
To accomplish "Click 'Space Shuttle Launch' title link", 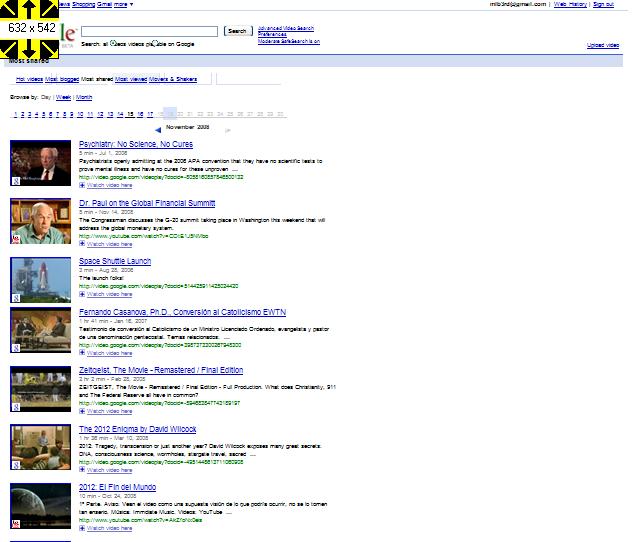I will 115,261.
